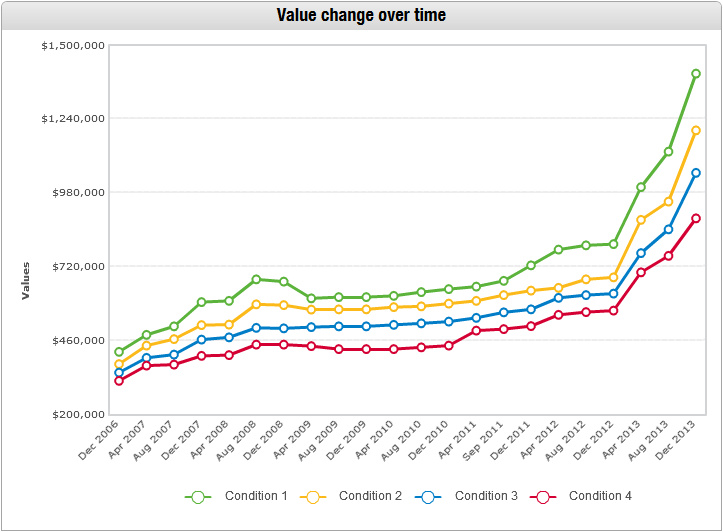Select green data point at Dec 2006
Screen dimensions: 723x532
(119, 352)
